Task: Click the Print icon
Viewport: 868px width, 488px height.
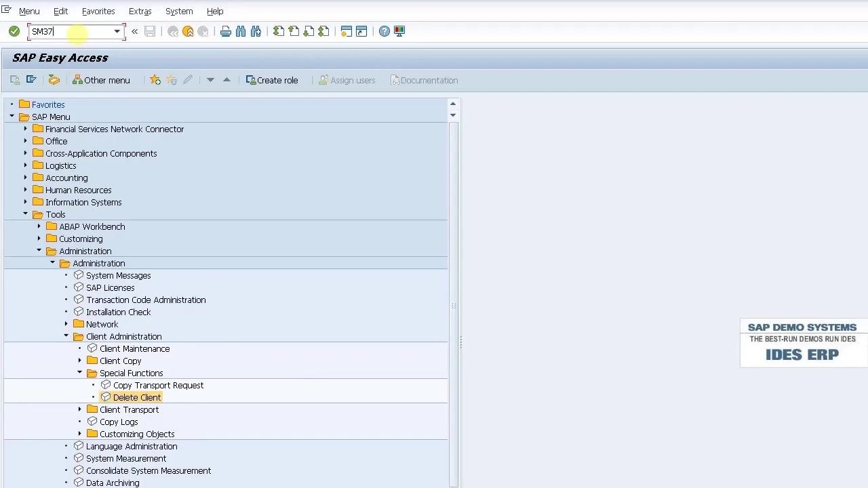Action: point(226,31)
